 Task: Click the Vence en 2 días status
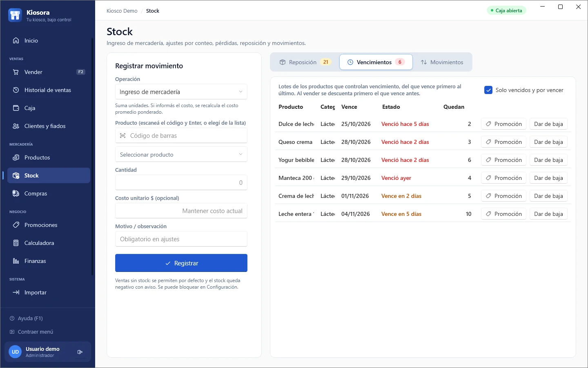click(401, 196)
